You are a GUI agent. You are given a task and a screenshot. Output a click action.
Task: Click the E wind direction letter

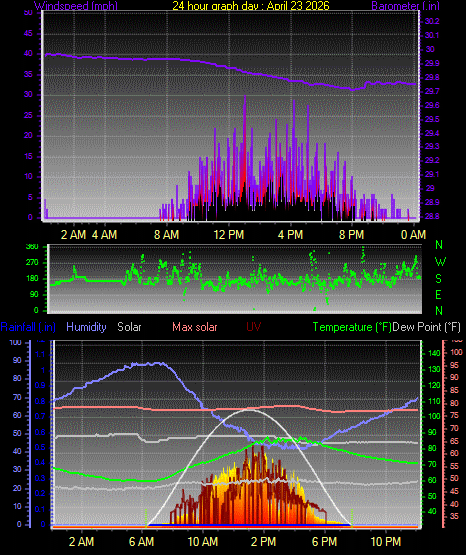(x=438, y=294)
